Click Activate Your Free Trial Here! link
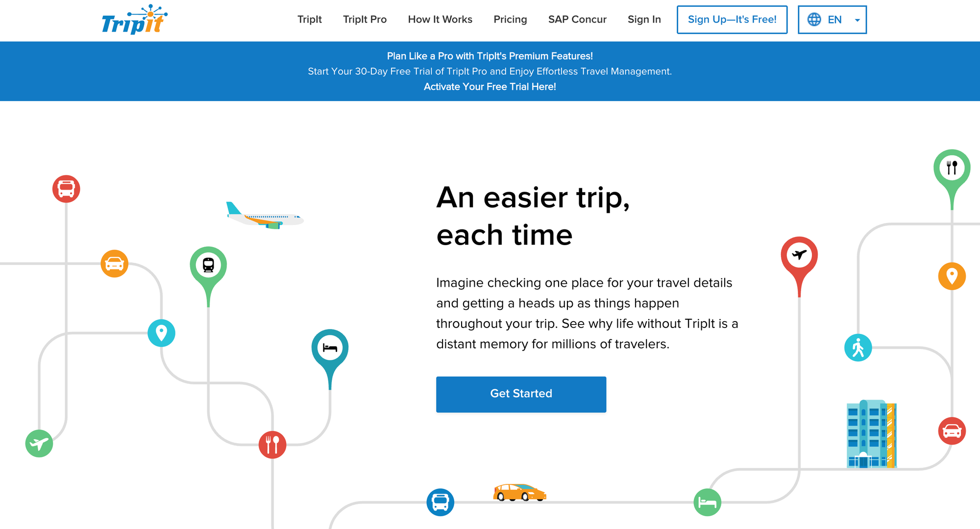This screenshot has width=980, height=529. [x=490, y=87]
